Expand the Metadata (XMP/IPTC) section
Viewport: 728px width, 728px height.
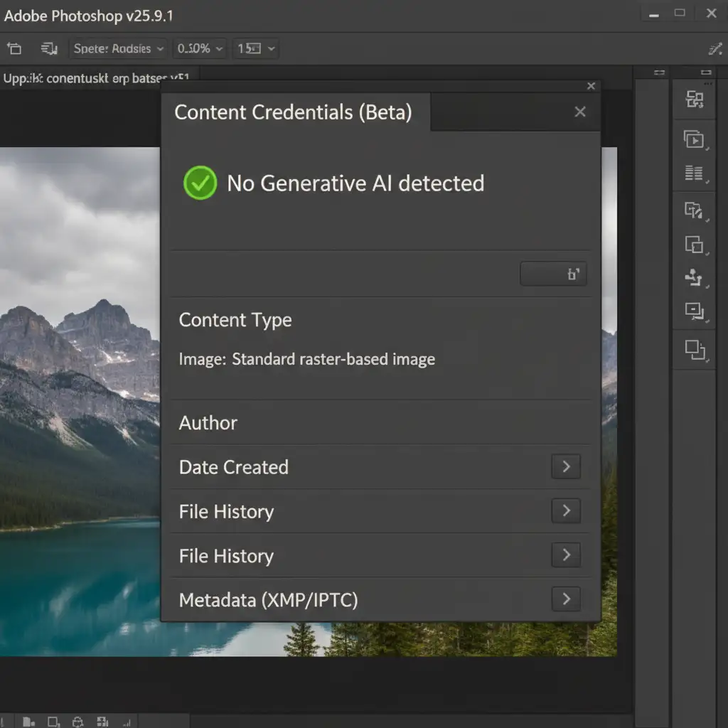(x=566, y=599)
